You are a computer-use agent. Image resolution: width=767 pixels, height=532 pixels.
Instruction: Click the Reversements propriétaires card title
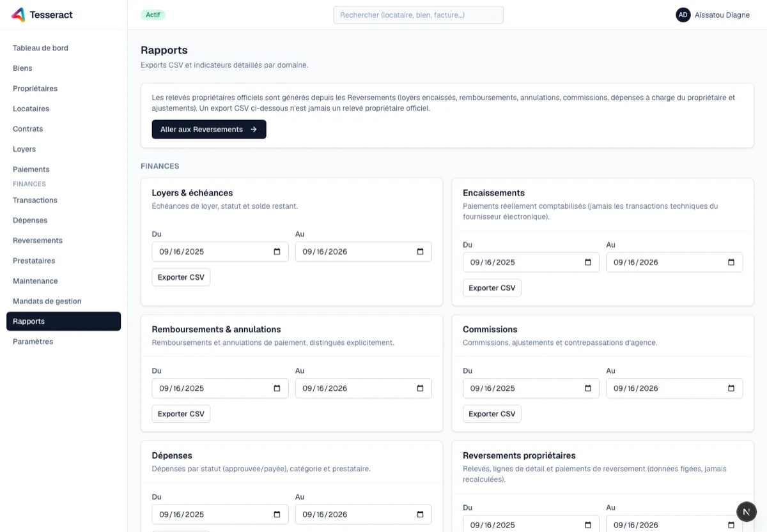click(x=519, y=455)
